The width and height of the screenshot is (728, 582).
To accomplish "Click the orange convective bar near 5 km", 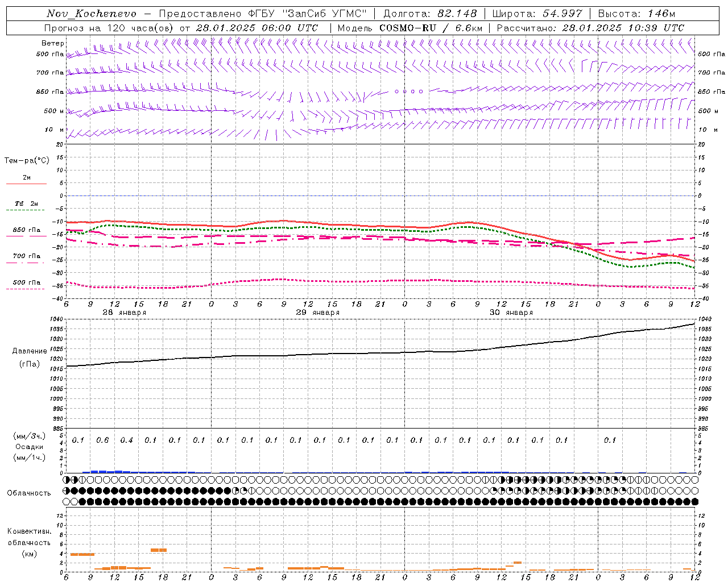I will 159,550.
